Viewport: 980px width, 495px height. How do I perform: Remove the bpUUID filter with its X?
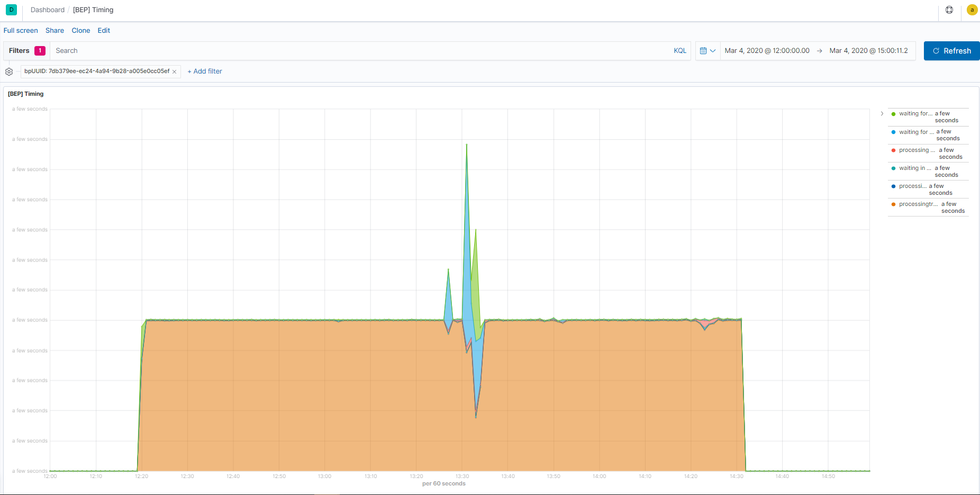175,71
